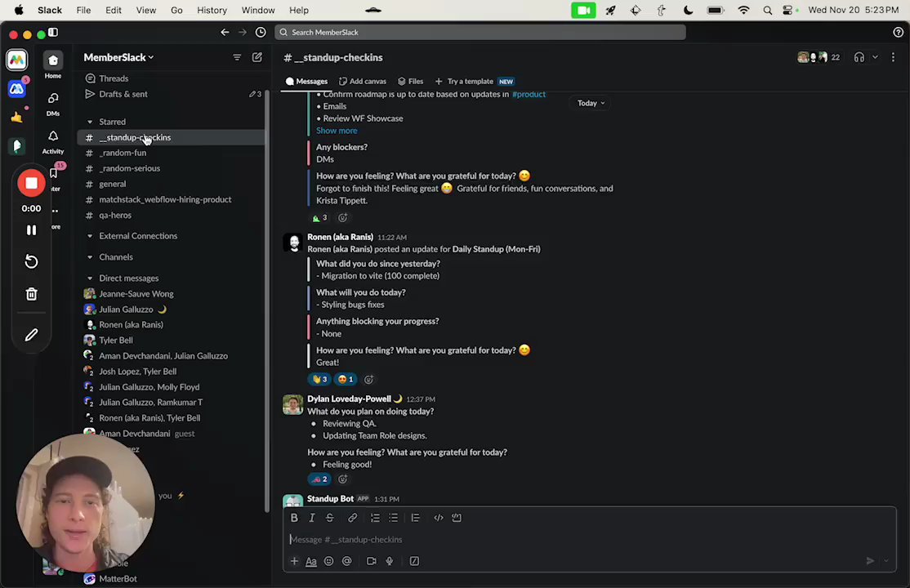Click the plus attach icon in composer
The width and height of the screenshot is (910, 588).
(x=294, y=561)
